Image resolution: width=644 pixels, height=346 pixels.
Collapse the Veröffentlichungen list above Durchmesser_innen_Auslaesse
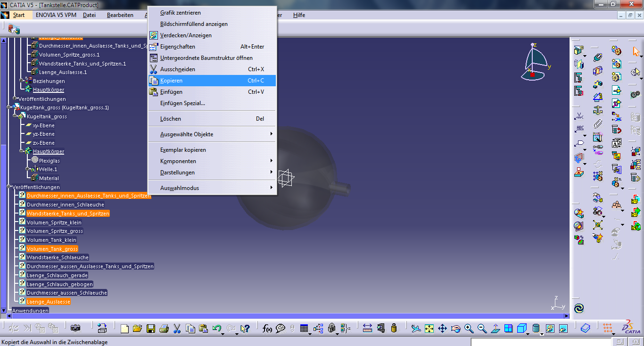coord(9,187)
